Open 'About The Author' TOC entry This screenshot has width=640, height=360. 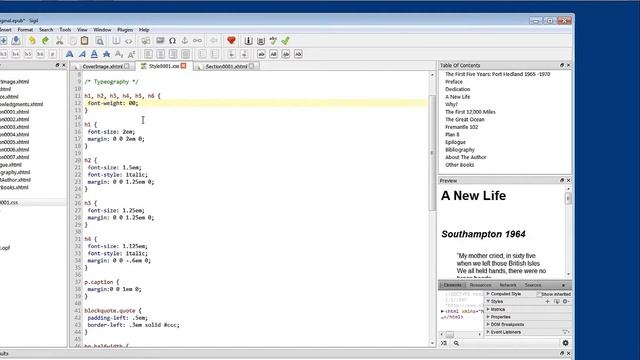click(x=466, y=157)
